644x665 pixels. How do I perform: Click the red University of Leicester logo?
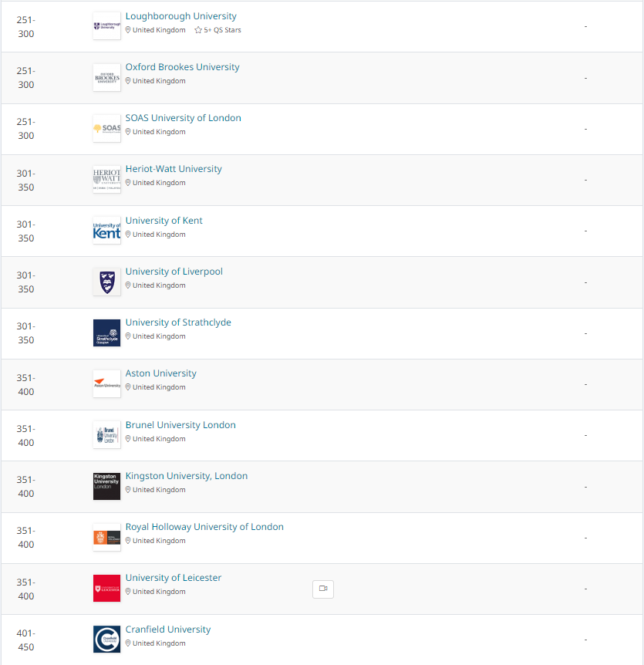107,588
